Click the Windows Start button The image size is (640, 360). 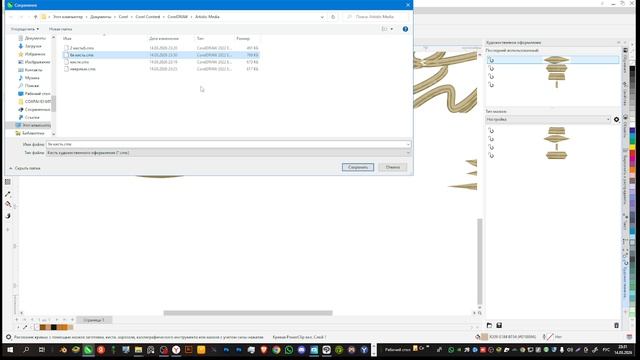click(10, 350)
